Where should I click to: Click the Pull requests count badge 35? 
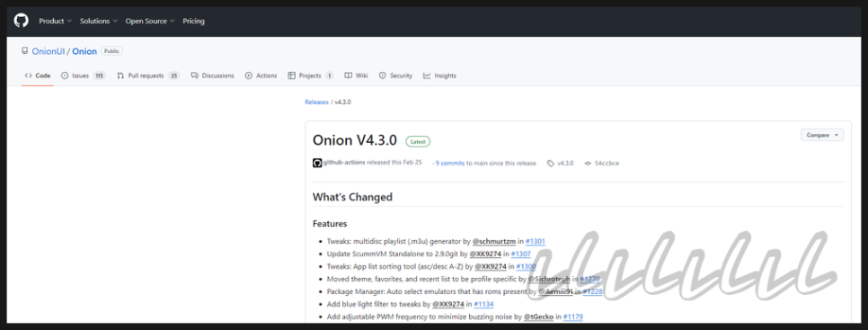pos(173,76)
